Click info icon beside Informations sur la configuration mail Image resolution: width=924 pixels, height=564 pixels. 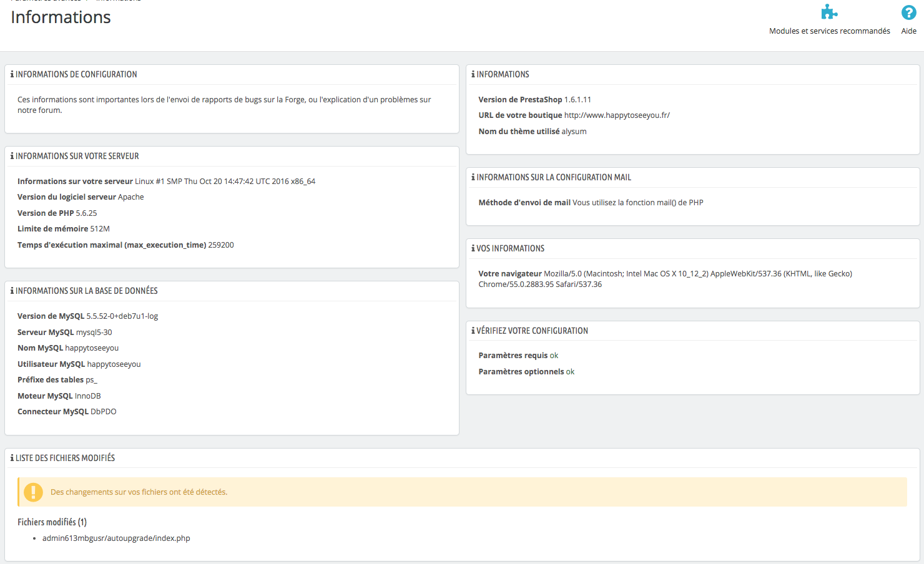point(473,177)
